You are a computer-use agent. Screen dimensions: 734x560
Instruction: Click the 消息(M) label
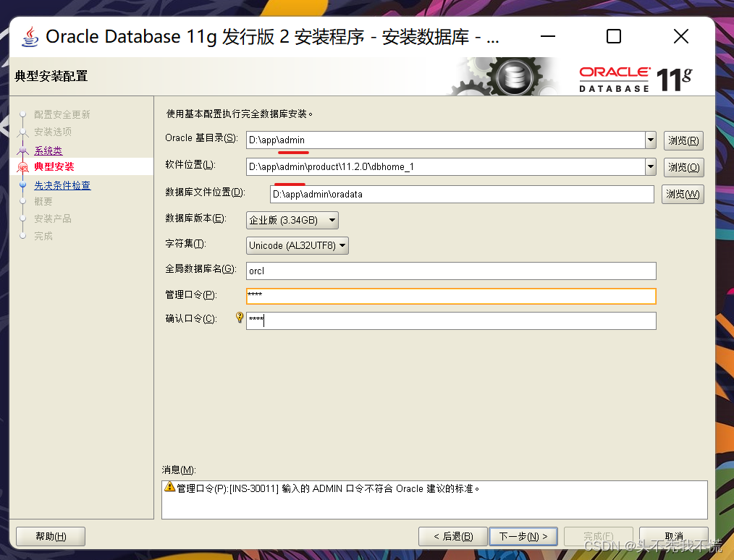click(x=178, y=470)
